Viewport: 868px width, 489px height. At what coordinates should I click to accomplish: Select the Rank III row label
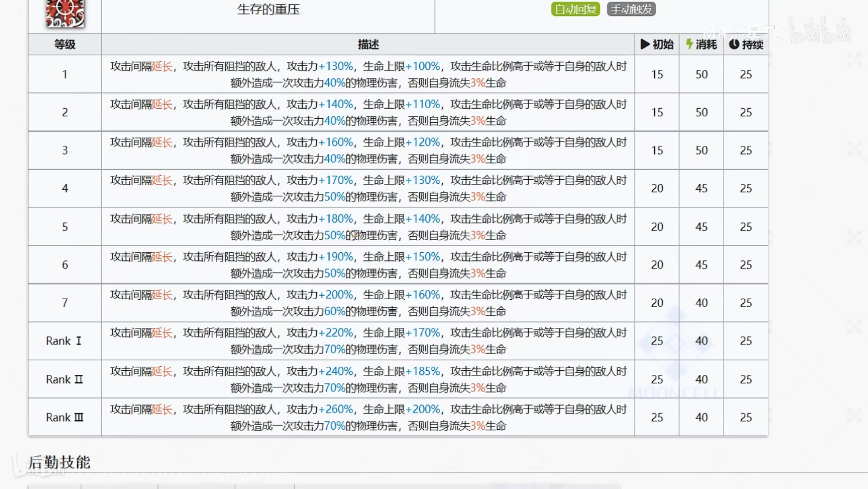[65, 417]
